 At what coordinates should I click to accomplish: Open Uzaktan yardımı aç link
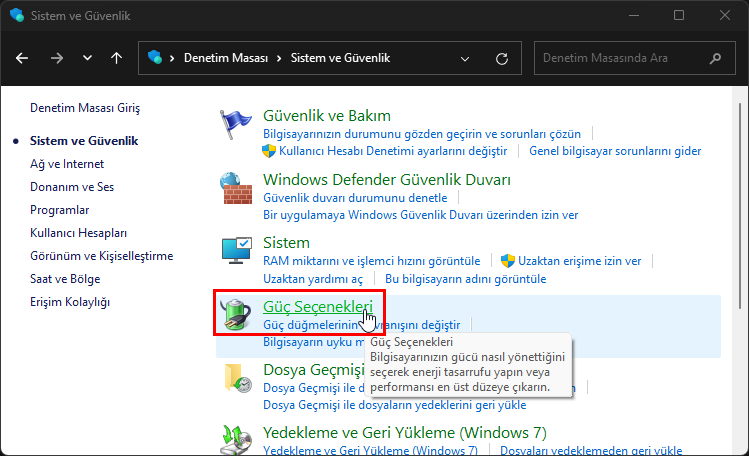tap(313, 279)
